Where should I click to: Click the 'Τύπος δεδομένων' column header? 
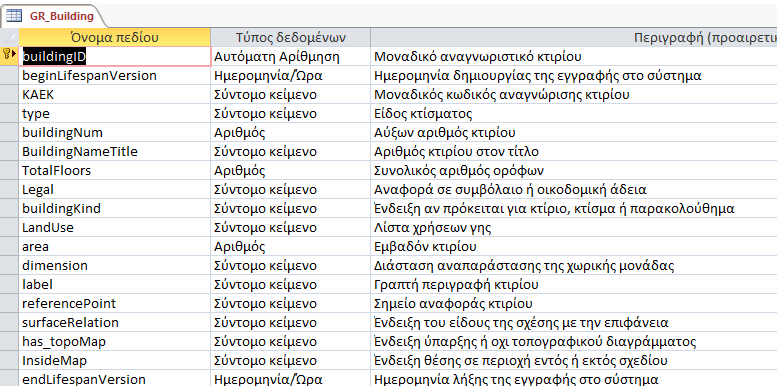[290, 38]
